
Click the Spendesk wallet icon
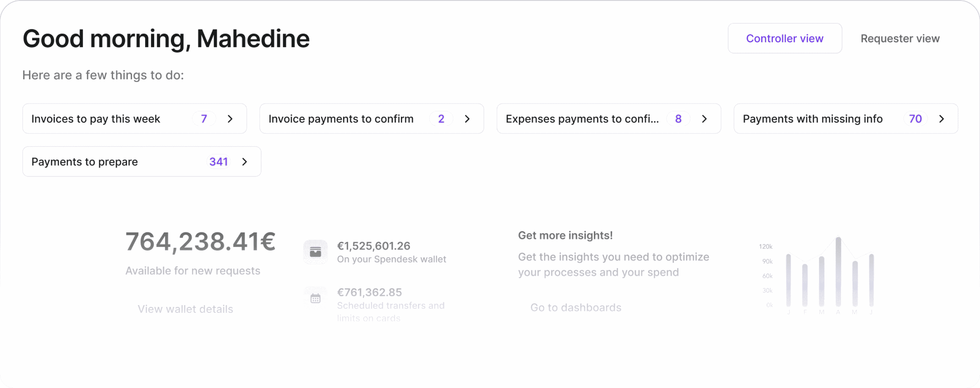315,252
